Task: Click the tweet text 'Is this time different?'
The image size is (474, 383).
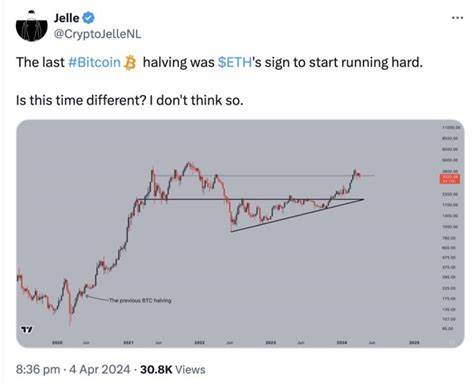Action: (81, 100)
